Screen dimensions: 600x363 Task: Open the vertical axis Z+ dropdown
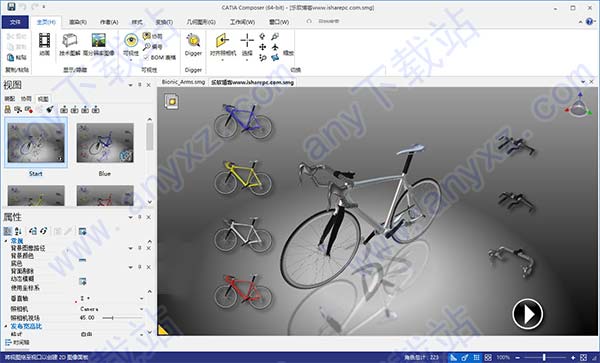(111, 298)
